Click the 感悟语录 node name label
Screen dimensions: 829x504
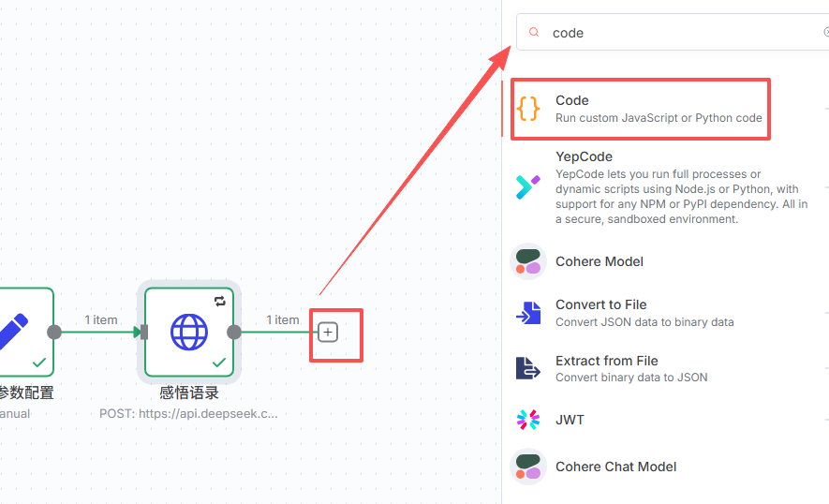(x=189, y=393)
